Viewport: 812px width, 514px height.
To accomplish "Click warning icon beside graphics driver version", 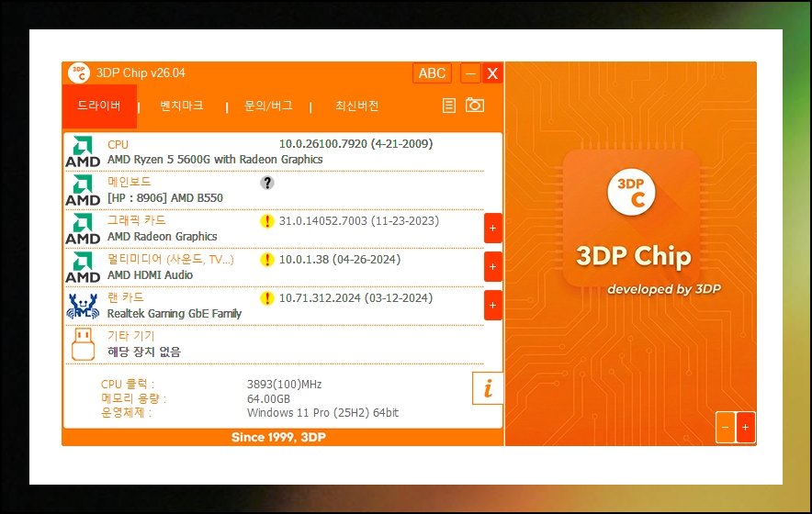I will (266, 221).
